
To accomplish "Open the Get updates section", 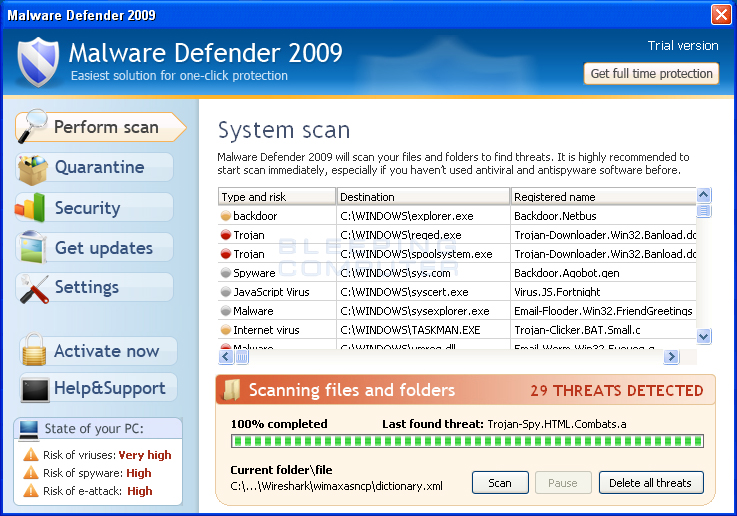I will pyautogui.click(x=95, y=247).
